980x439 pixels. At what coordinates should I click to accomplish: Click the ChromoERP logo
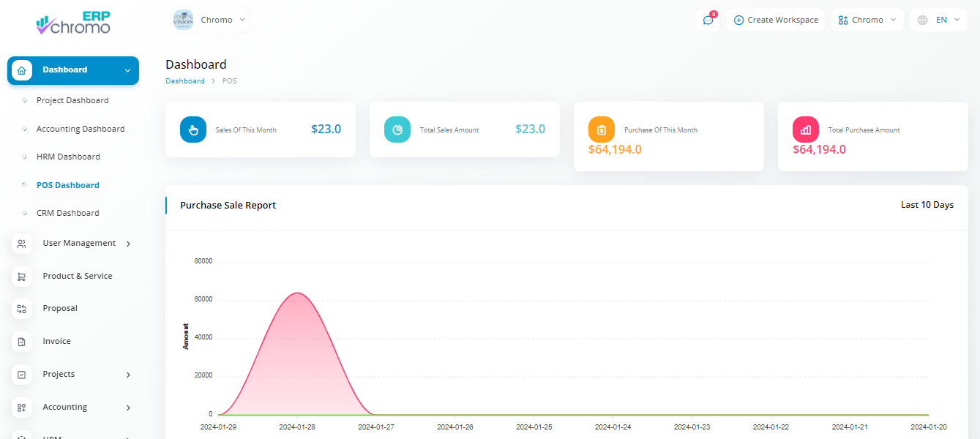[73, 23]
